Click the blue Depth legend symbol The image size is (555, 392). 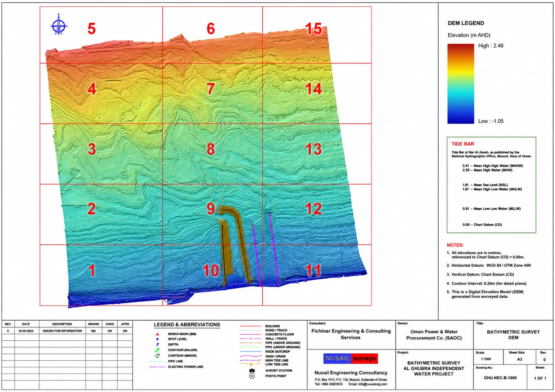coord(158,344)
